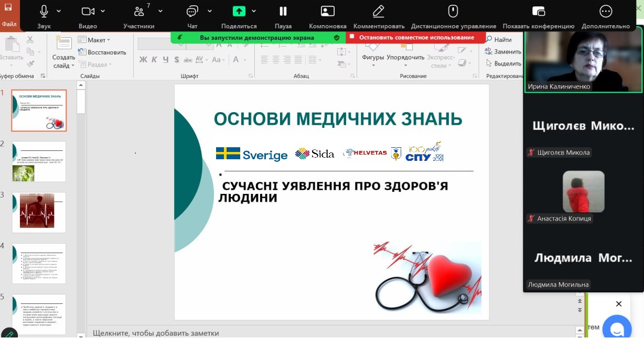The width and height of the screenshot is (644, 349).
Task: Open the Макет layout dropdown
Action: click(x=94, y=40)
